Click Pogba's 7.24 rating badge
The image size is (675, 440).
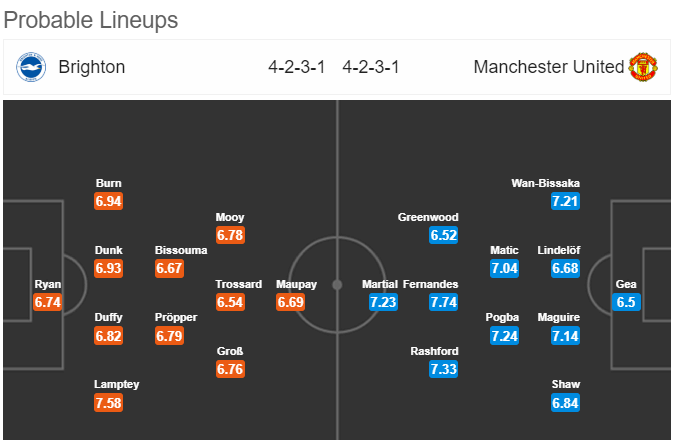click(x=504, y=336)
